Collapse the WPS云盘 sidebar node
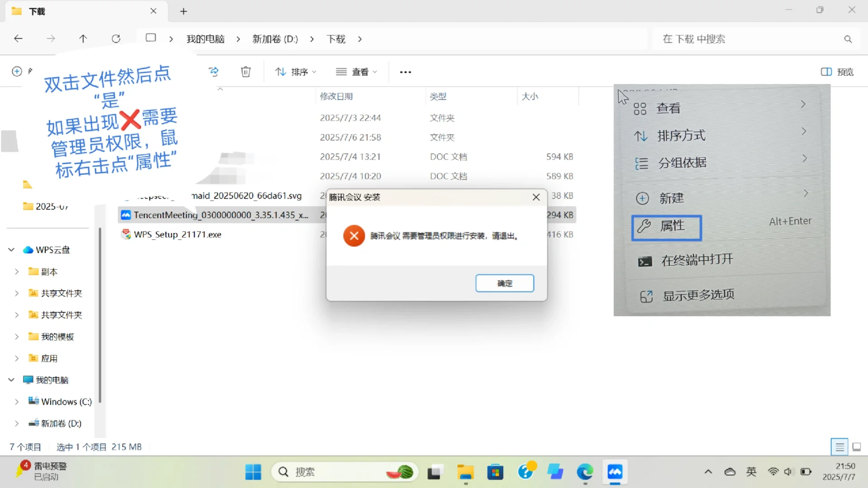The height and width of the screenshot is (488, 868). [10, 249]
